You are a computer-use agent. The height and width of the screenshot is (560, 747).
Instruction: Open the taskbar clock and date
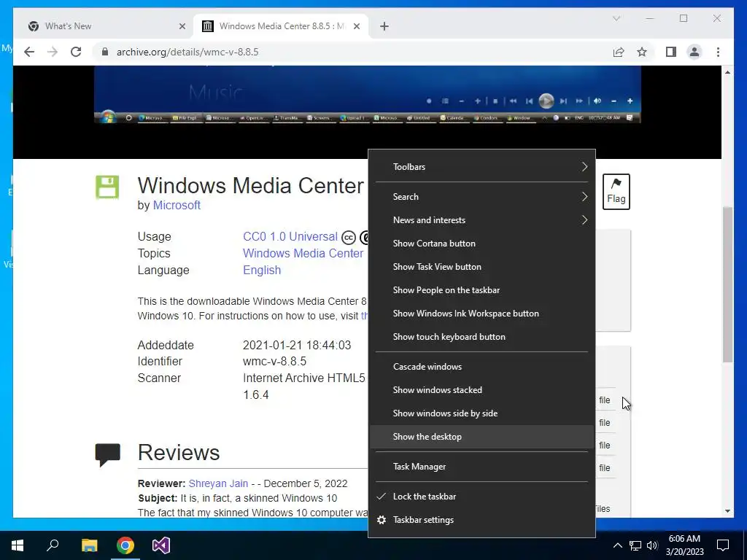tap(684, 545)
